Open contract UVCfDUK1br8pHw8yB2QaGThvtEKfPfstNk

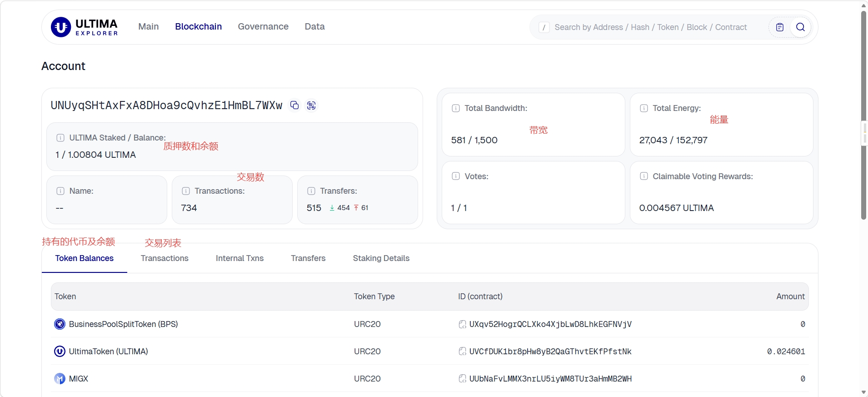pos(550,352)
